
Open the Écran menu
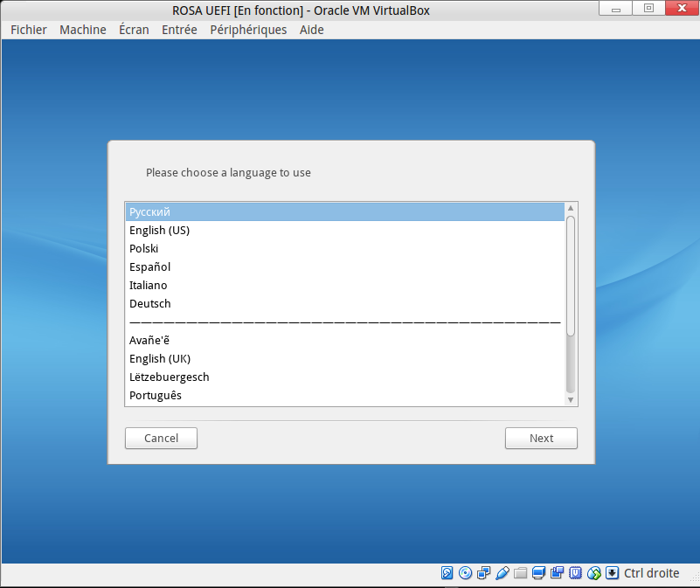[134, 30]
